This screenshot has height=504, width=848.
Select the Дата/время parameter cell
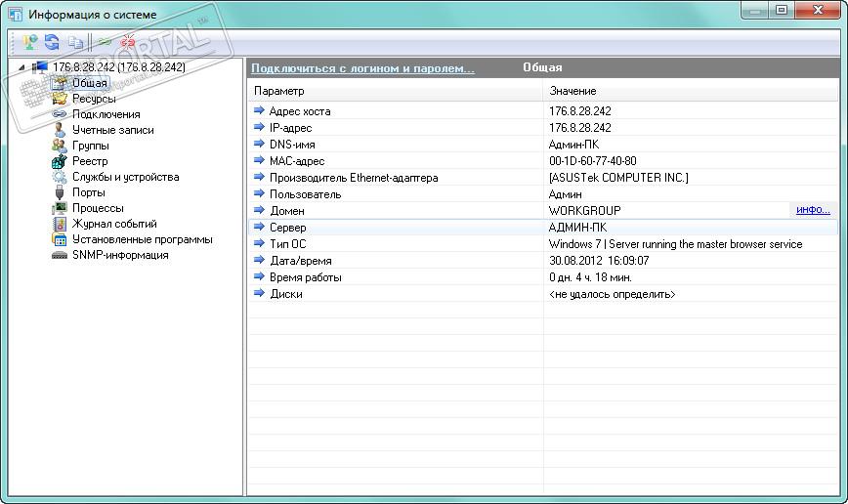396,261
